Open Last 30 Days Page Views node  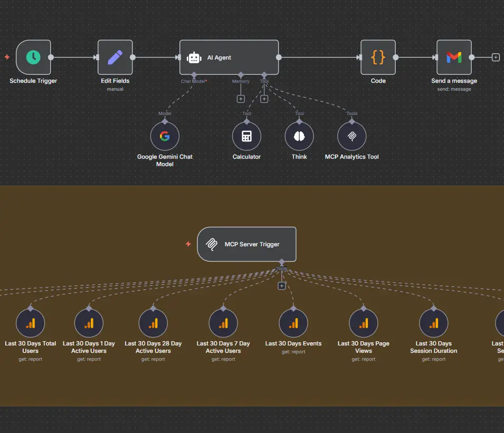click(364, 323)
